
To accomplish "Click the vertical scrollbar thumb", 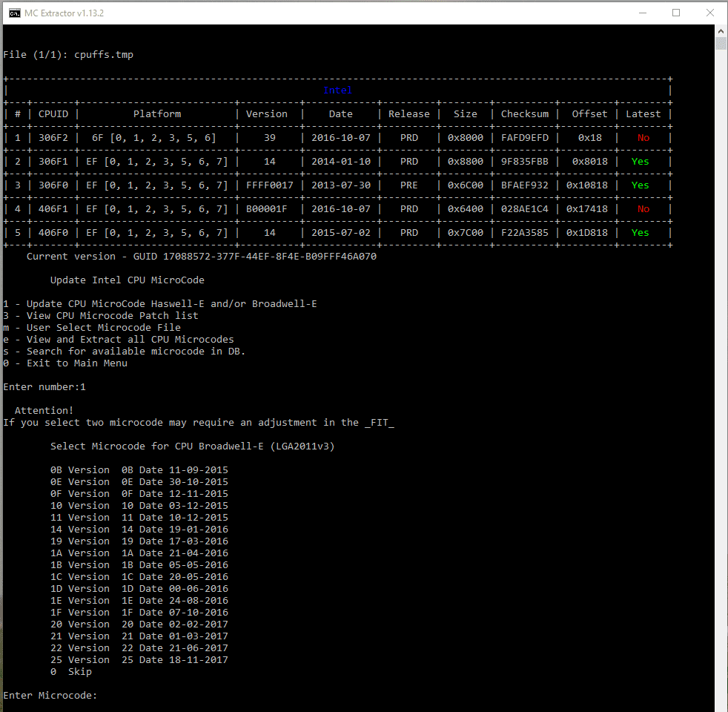I will (721, 44).
